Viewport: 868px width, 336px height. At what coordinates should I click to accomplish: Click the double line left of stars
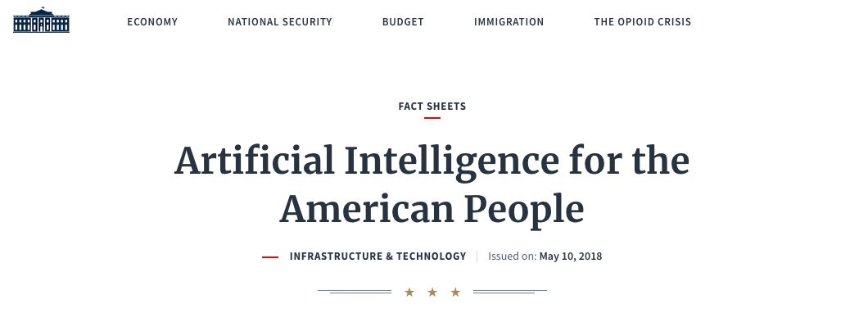coord(355,292)
